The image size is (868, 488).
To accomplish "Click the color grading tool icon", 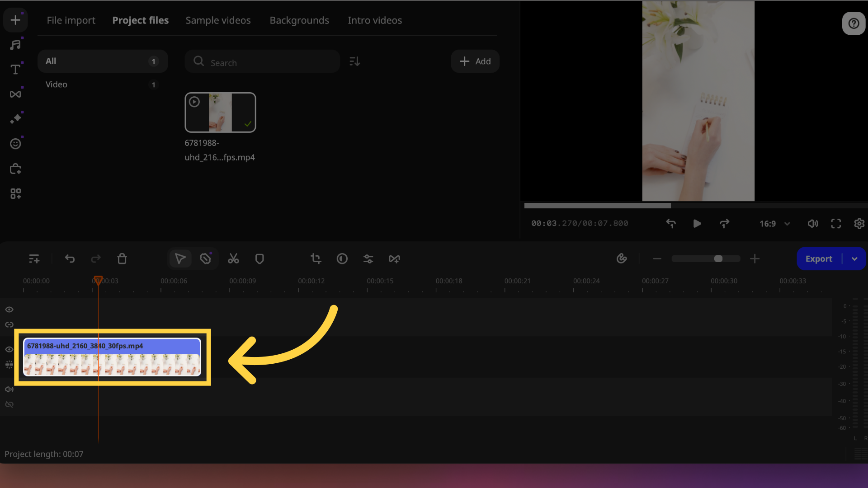I will click(x=342, y=258).
